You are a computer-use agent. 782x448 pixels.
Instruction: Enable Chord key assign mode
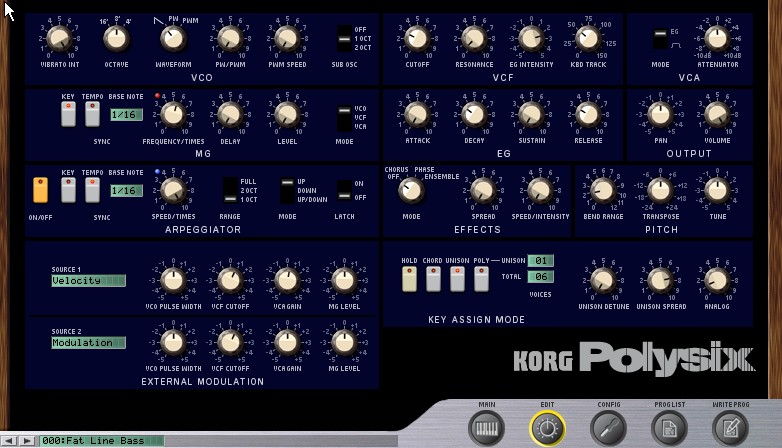(x=433, y=279)
